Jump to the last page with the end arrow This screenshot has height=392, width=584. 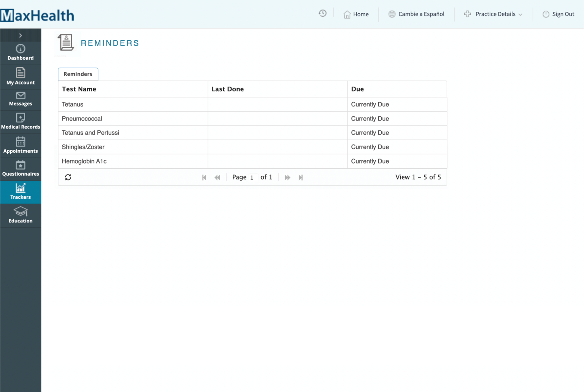tap(301, 177)
